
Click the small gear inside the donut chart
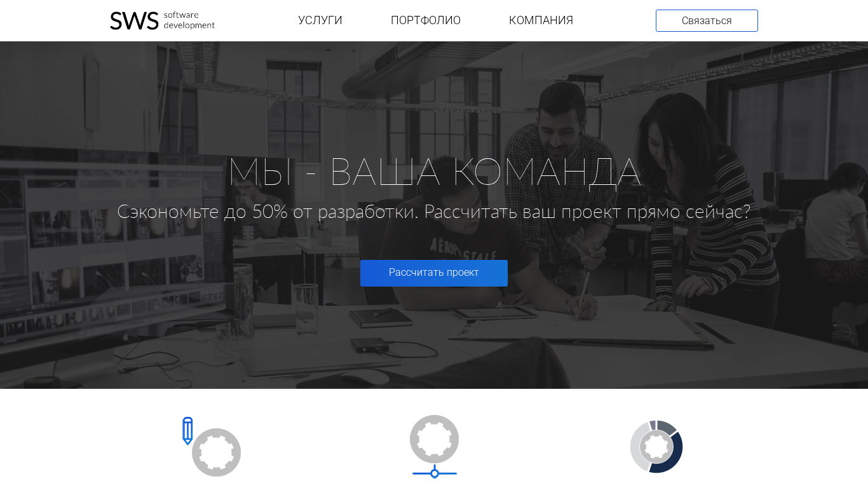pyautogui.click(x=656, y=447)
